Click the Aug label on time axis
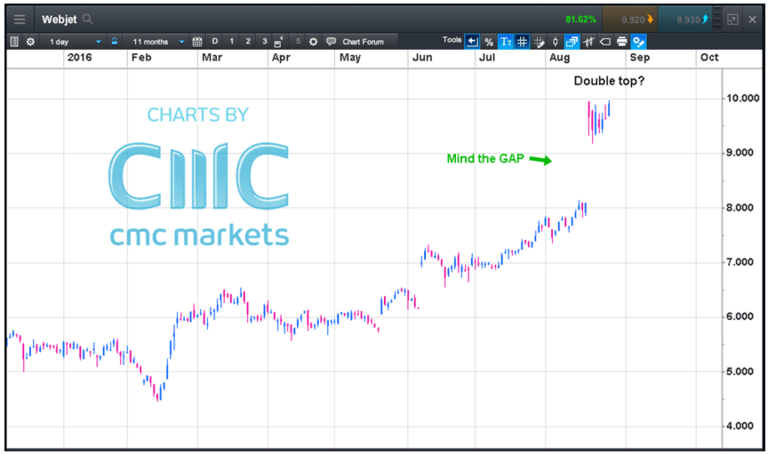768x454 pixels. coord(559,57)
